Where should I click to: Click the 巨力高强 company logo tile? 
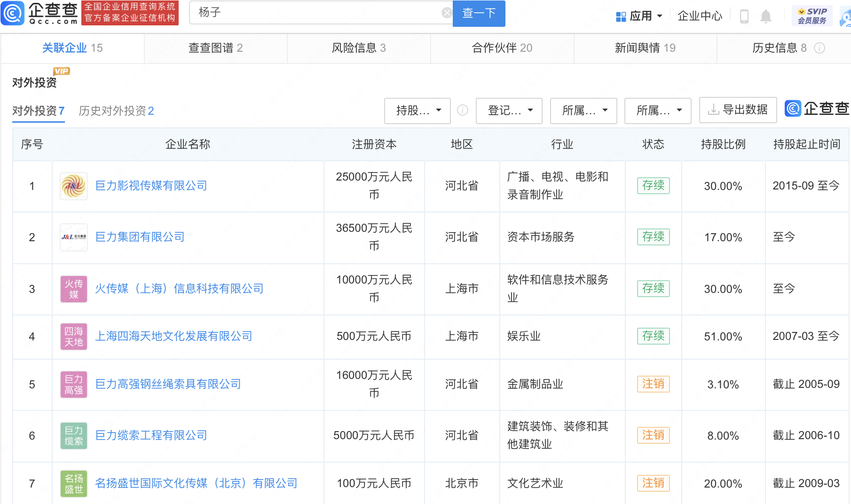coord(74,385)
